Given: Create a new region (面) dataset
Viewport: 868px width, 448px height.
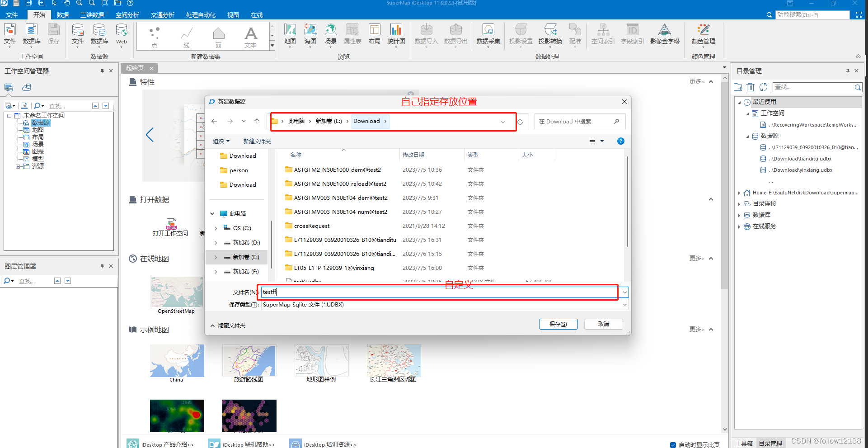Looking at the screenshot, I should (x=218, y=36).
